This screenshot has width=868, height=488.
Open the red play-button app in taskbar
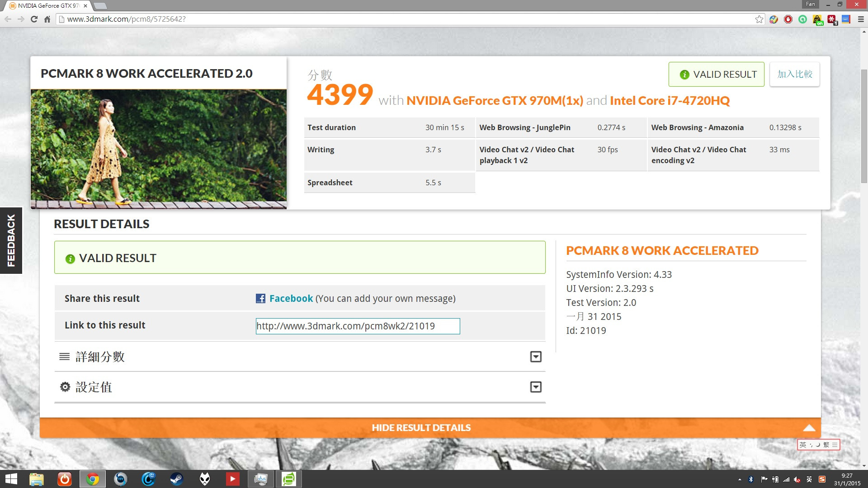[x=232, y=479]
